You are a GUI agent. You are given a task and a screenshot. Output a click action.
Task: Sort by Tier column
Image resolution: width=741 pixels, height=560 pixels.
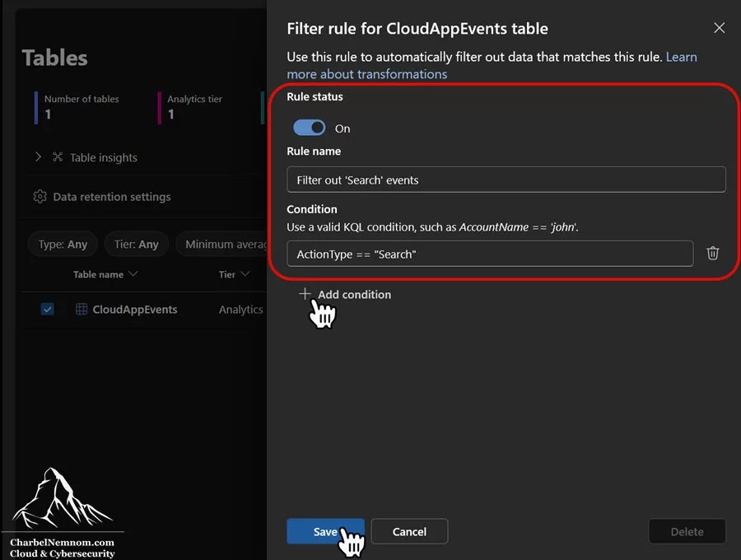coord(234,274)
